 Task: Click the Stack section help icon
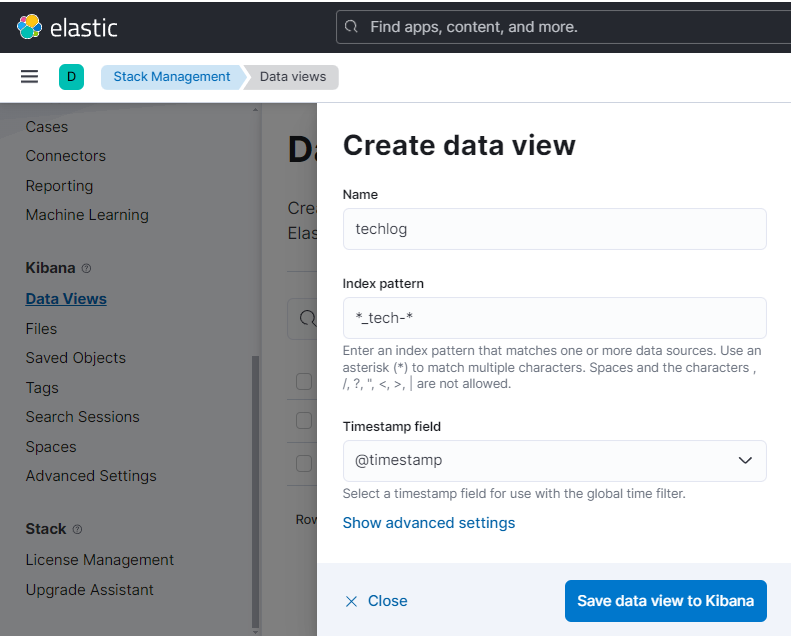click(77, 529)
